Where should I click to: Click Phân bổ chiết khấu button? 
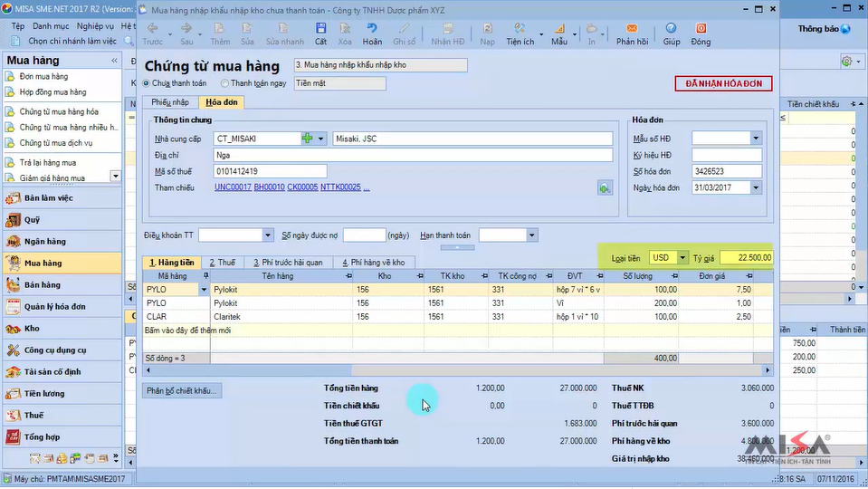pos(182,391)
